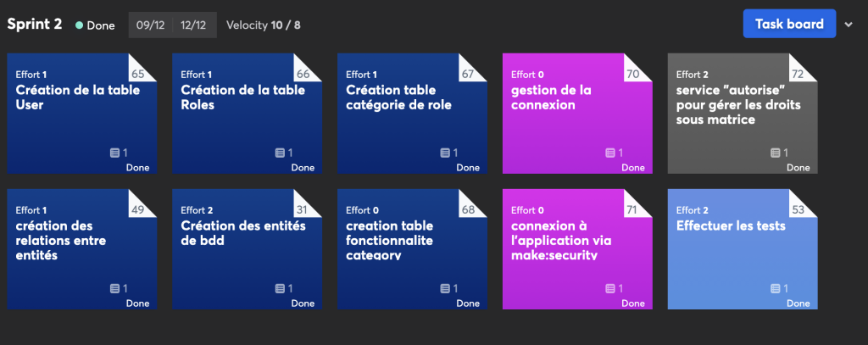Click task count icon on service "autorise" card
This screenshot has width=868, height=345.
pos(775,153)
